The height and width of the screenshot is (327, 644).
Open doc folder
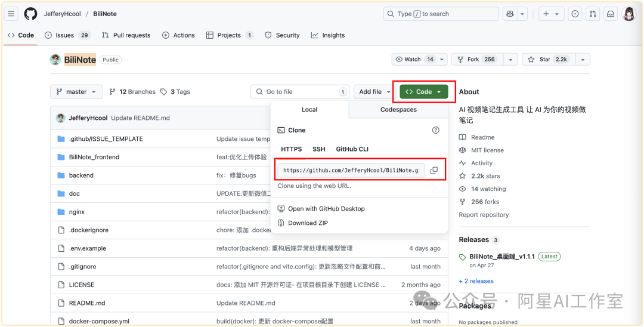[x=75, y=193]
